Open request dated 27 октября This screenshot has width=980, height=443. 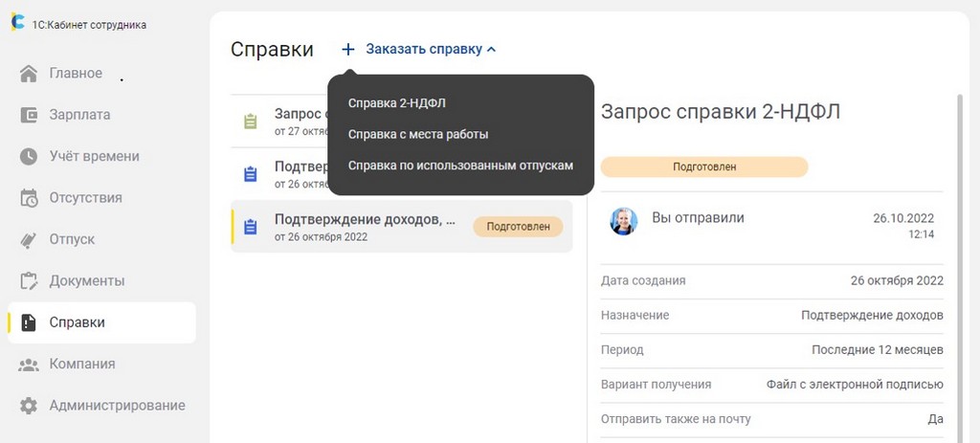[x=279, y=122]
